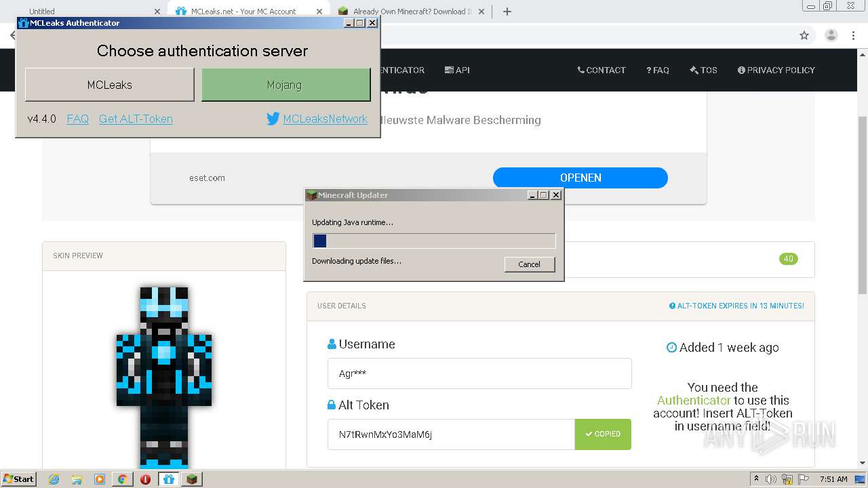Open the TOS page

[703, 70]
